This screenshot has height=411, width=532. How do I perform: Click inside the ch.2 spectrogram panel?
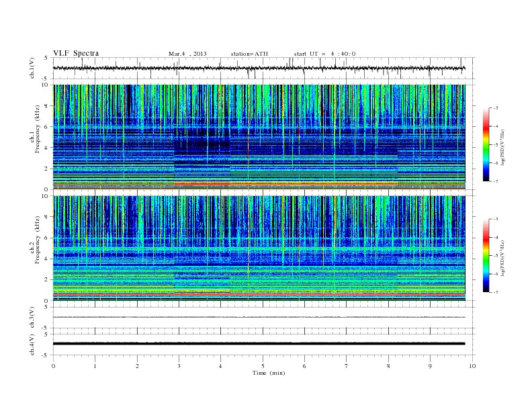(x=259, y=248)
